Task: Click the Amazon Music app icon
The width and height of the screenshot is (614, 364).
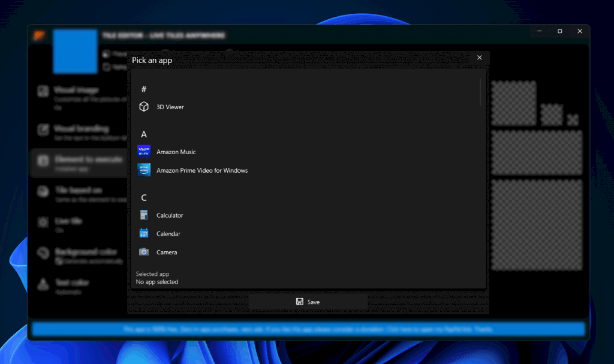Action: (144, 152)
